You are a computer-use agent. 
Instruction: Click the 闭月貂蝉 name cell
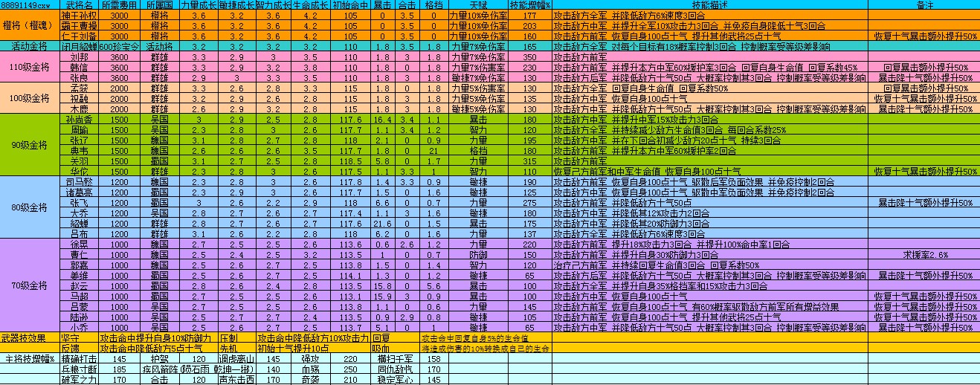point(78,46)
